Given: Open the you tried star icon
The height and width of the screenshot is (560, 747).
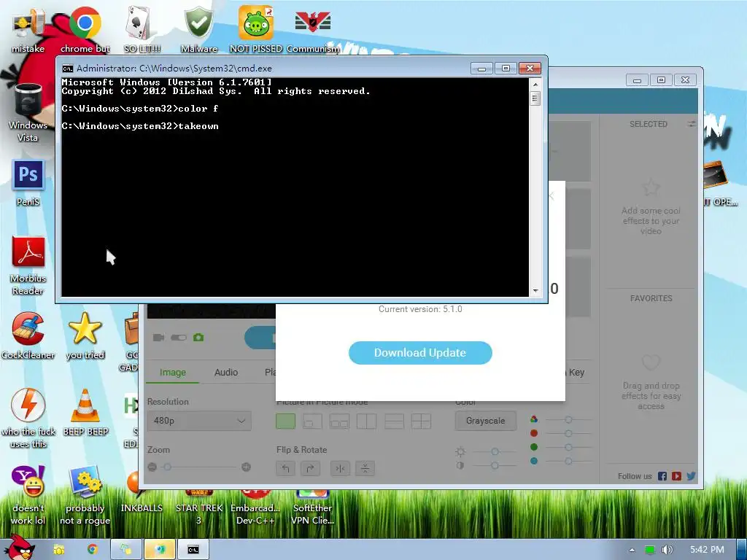Looking at the screenshot, I should [85, 335].
